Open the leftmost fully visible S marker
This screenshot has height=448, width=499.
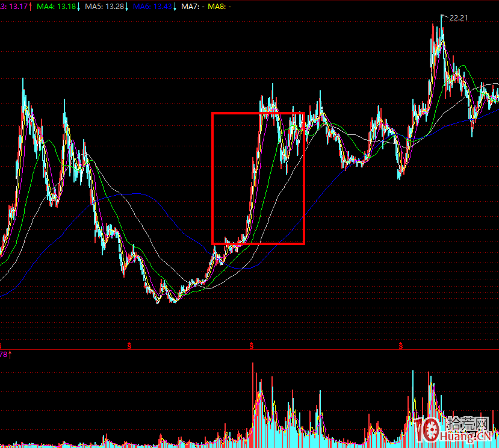(129, 346)
